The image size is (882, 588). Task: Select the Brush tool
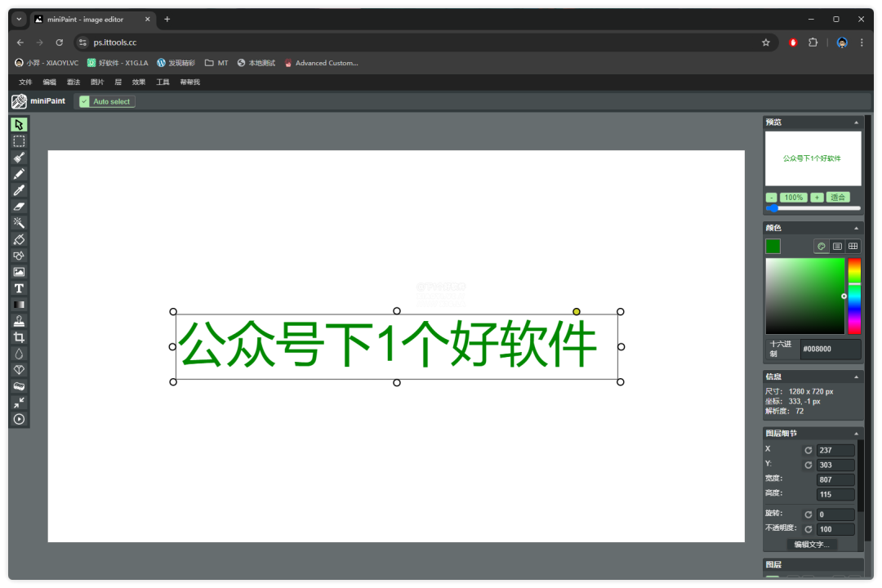19,158
